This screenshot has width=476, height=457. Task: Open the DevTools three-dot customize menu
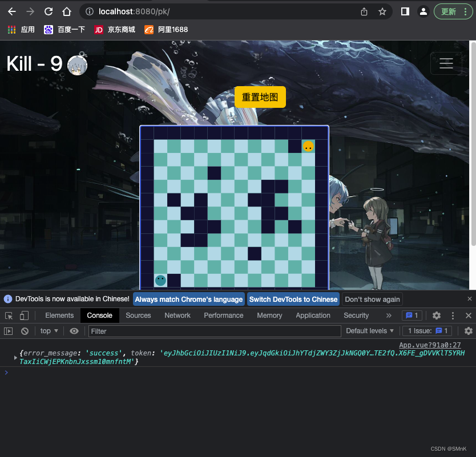[x=453, y=316]
